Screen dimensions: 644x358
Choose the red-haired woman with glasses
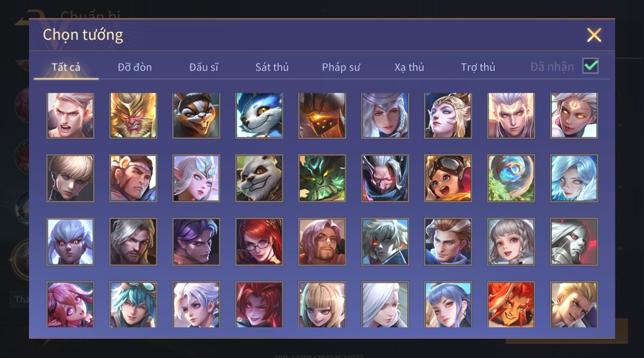pyautogui.click(x=259, y=242)
